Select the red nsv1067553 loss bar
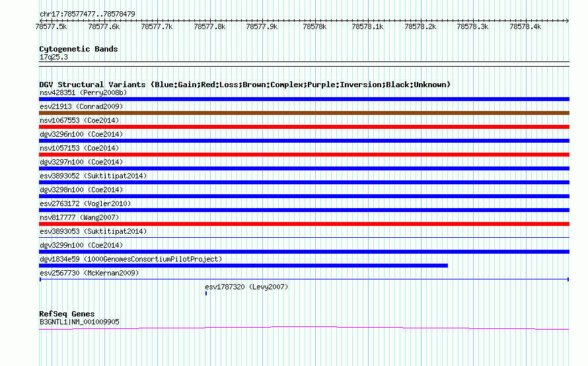588x366 pixels. (x=304, y=127)
